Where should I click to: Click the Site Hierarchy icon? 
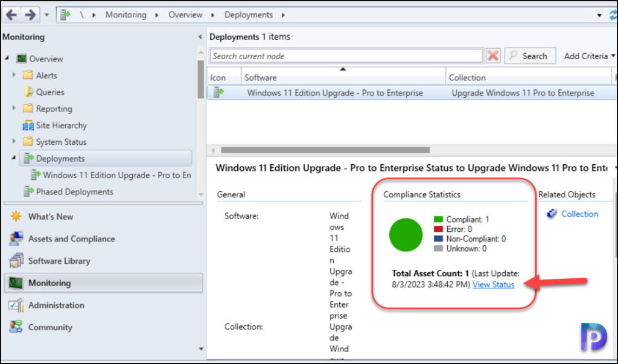point(28,126)
